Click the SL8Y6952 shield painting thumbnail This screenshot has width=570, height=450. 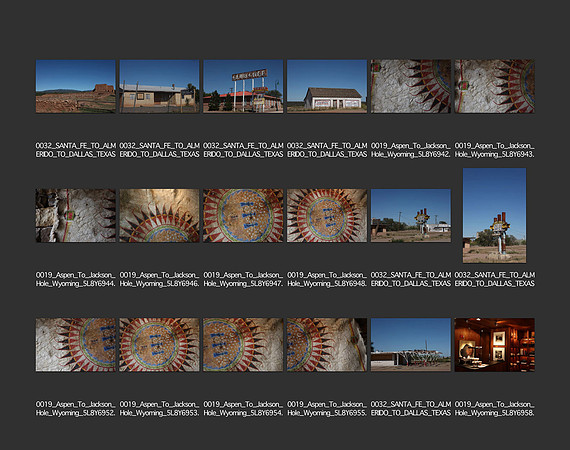click(76, 345)
